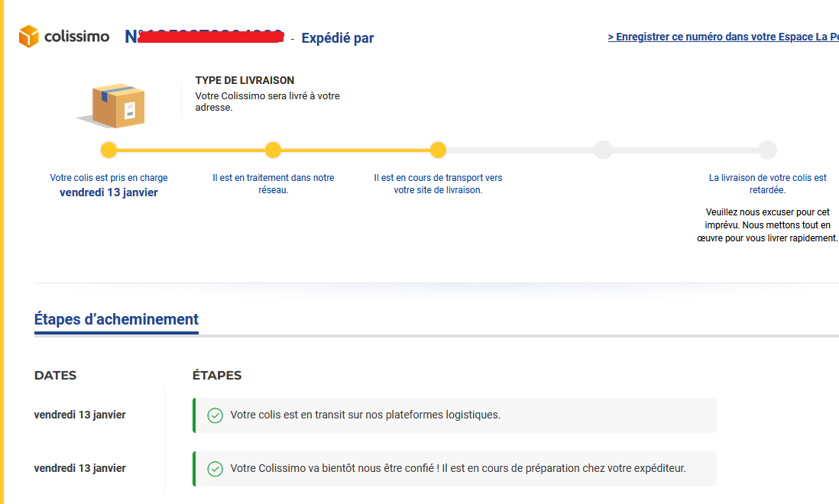Image resolution: width=839 pixels, height=504 pixels.
Task: Click the colissimo wordmark text
Action: click(76, 37)
